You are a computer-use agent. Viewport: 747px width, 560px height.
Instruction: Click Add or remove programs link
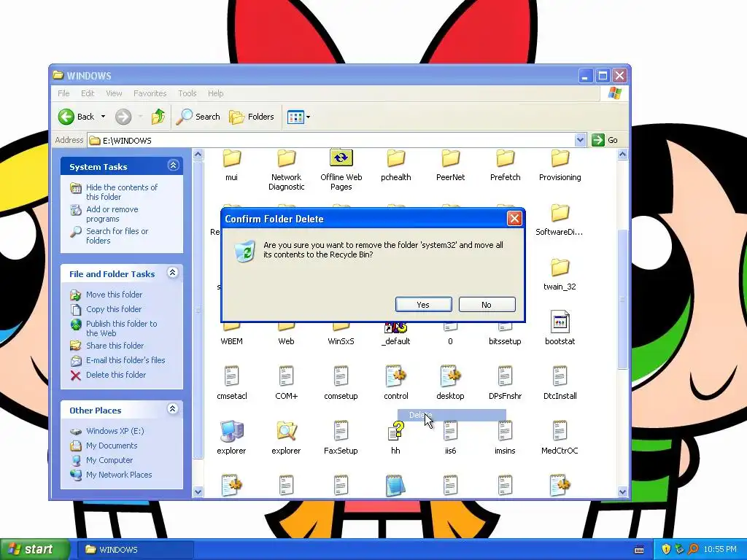pos(112,214)
